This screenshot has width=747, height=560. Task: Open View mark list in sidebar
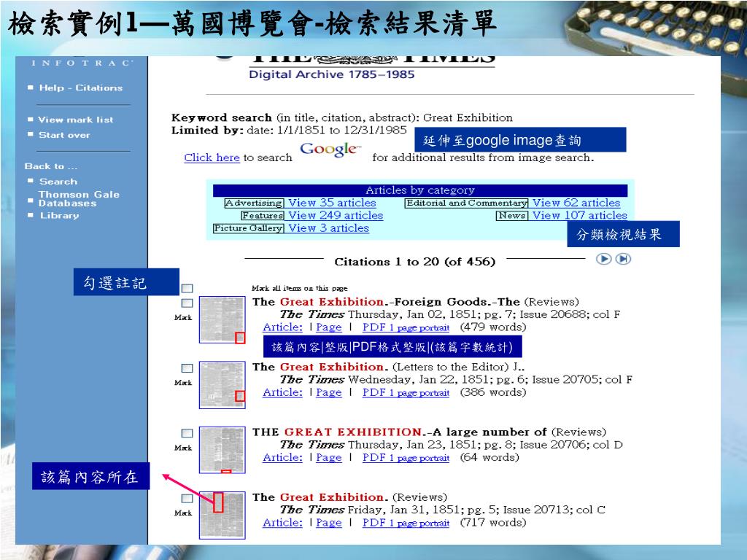coord(76,120)
